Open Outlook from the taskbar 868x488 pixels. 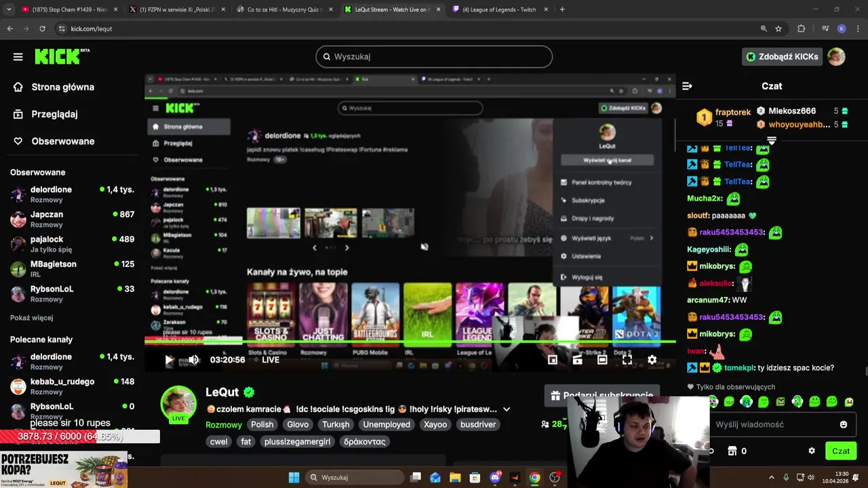tap(435, 477)
